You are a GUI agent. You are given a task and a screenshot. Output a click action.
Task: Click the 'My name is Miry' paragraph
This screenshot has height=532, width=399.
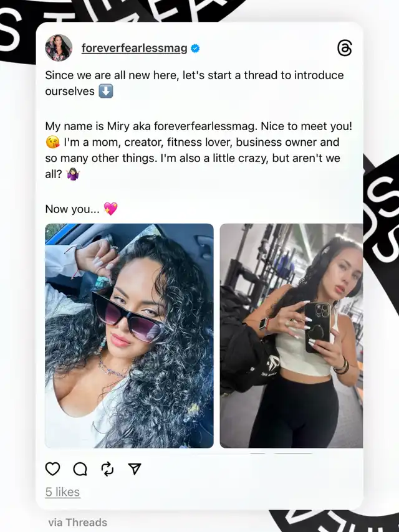[199, 150]
